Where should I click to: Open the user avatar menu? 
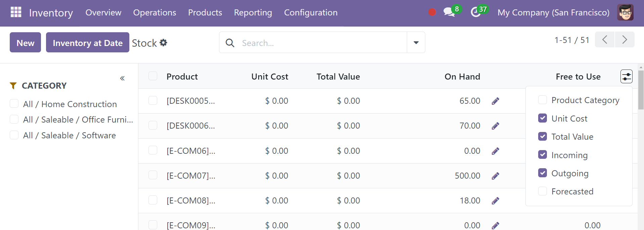[x=625, y=12]
